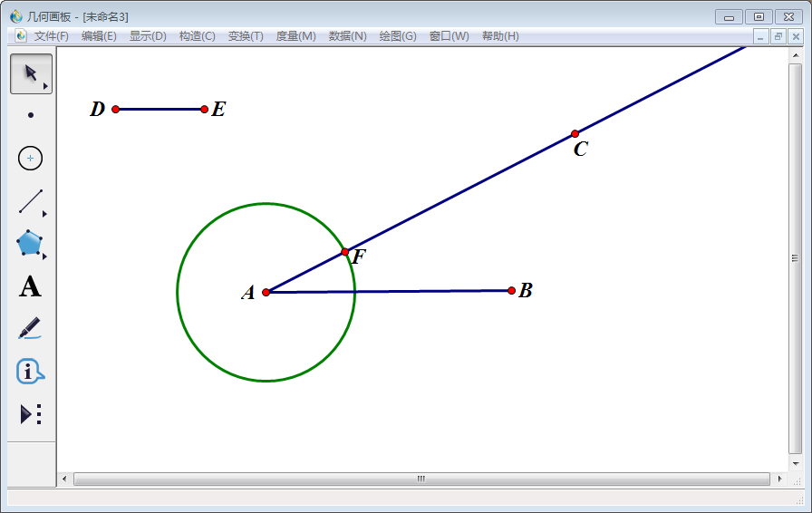Click the vertical scrollbar thumb
Viewport: 812px width, 513px height.
tap(795, 258)
